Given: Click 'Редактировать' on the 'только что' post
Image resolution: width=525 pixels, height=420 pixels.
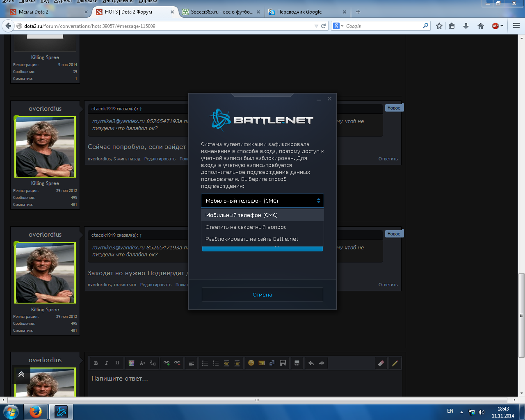Looking at the screenshot, I should (x=156, y=285).
